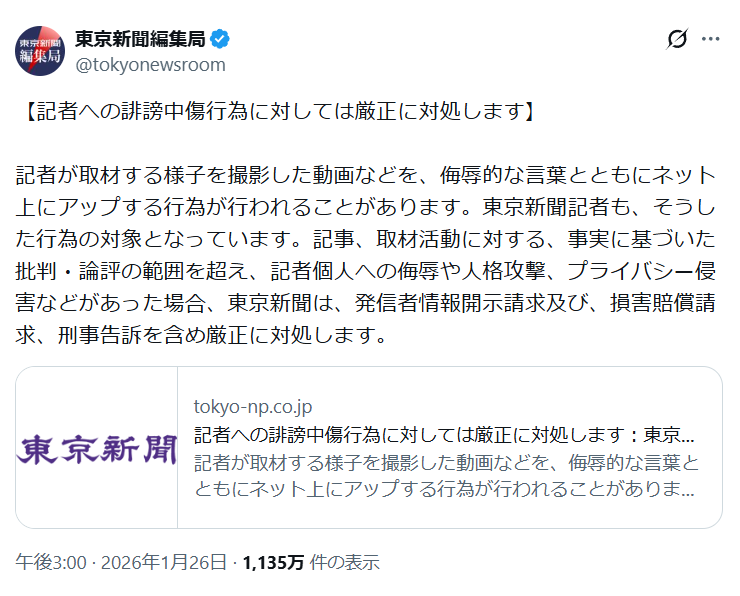Click the 2026年1月26日 post date
740x596 pixels.
(x=163, y=562)
